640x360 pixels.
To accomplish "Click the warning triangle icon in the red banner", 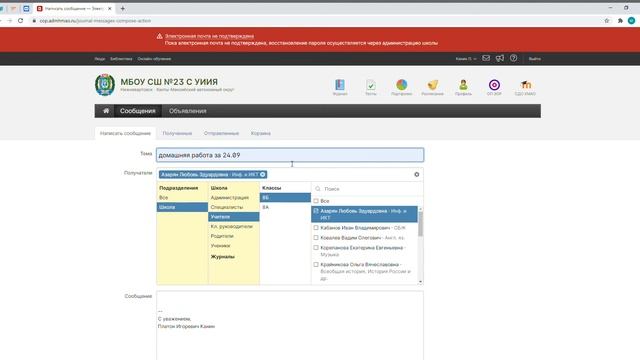I will pyautogui.click(x=159, y=36).
